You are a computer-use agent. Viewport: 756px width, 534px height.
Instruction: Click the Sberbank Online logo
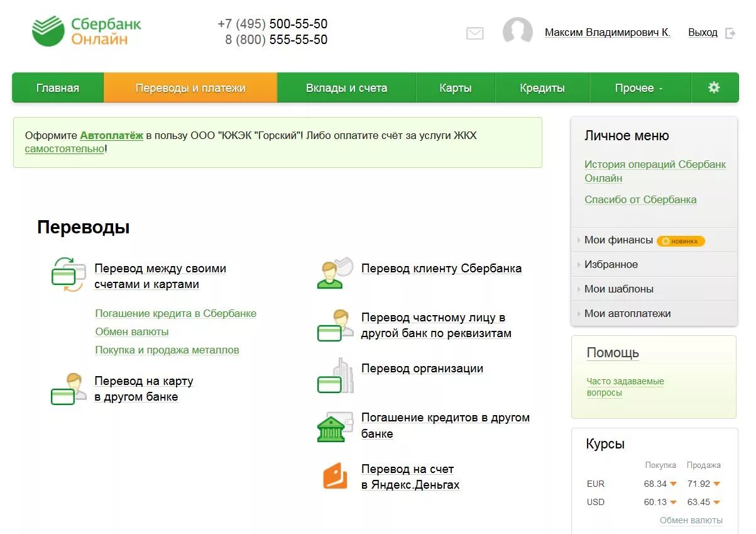[x=87, y=31]
